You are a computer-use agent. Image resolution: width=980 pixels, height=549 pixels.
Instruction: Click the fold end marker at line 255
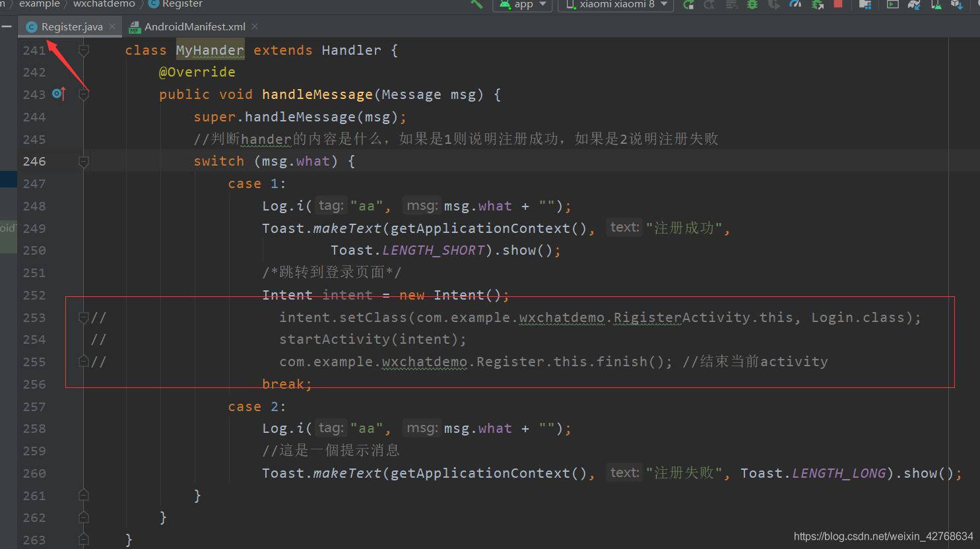[84, 362]
